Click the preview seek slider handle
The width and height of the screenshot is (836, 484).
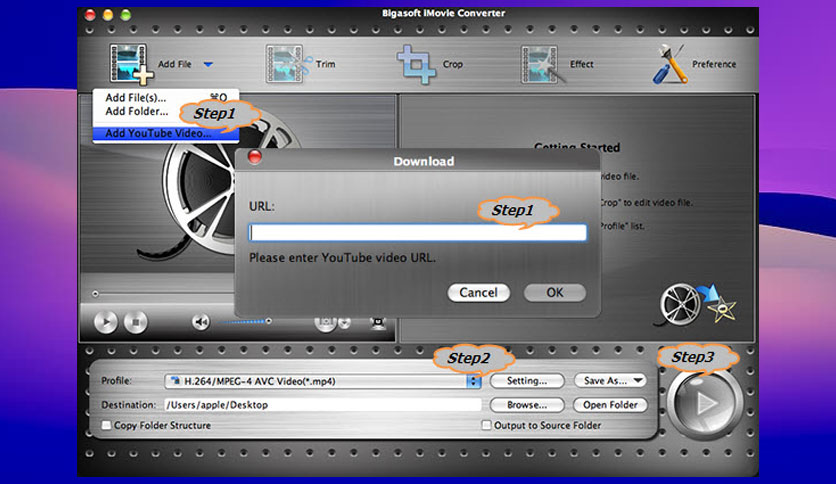(95, 294)
